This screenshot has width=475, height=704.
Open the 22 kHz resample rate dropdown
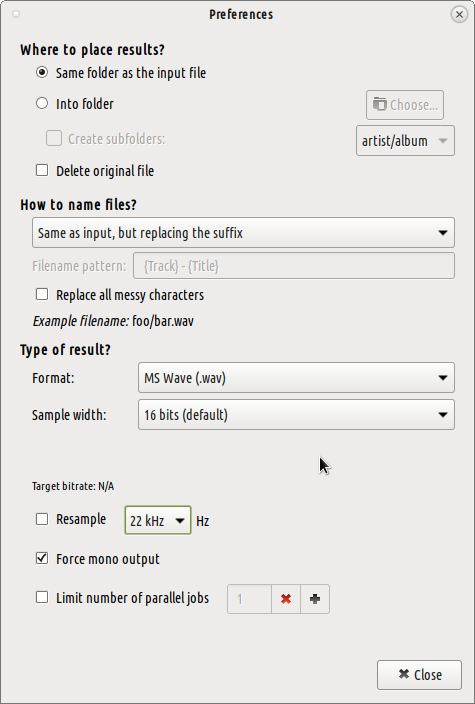pos(158,520)
